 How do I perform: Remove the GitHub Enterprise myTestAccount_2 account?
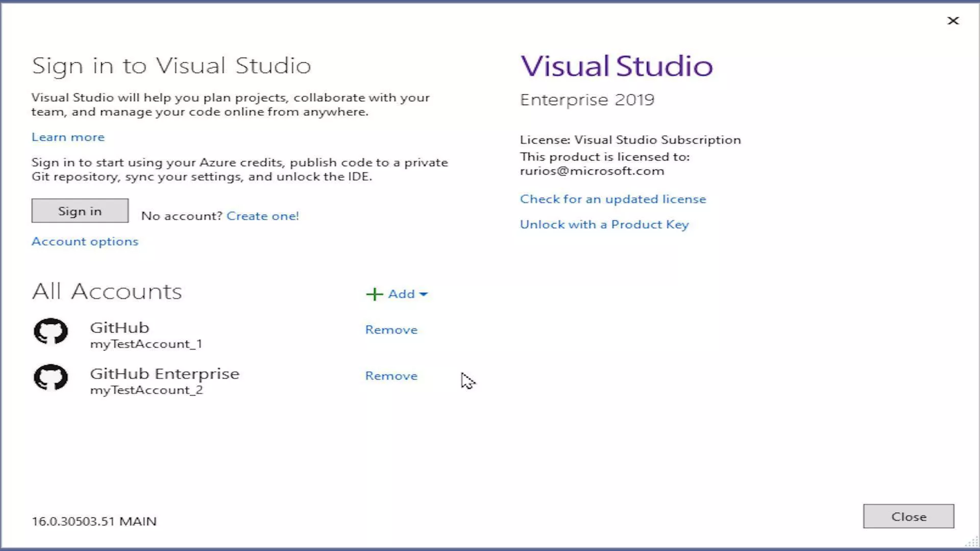point(391,376)
